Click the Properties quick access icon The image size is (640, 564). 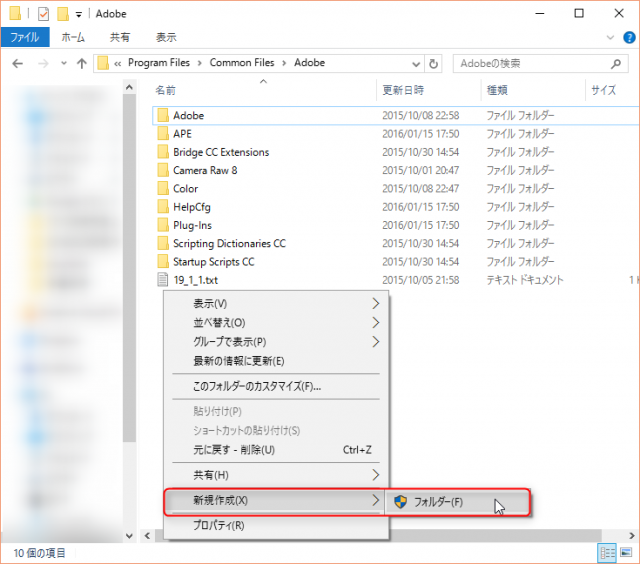click(x=43, y=14)
